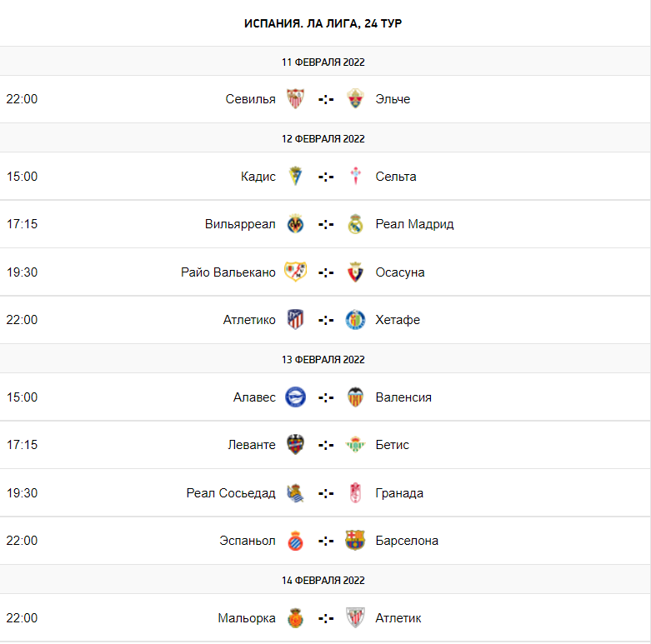Open the Реал Сосьедад team link
Viewport: 651px width, 644px height.
point(231,493)
